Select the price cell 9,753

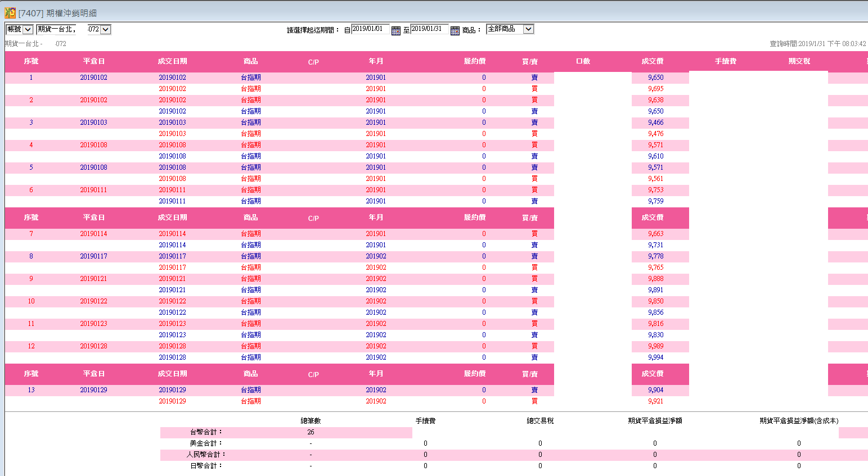click(655, 190)
